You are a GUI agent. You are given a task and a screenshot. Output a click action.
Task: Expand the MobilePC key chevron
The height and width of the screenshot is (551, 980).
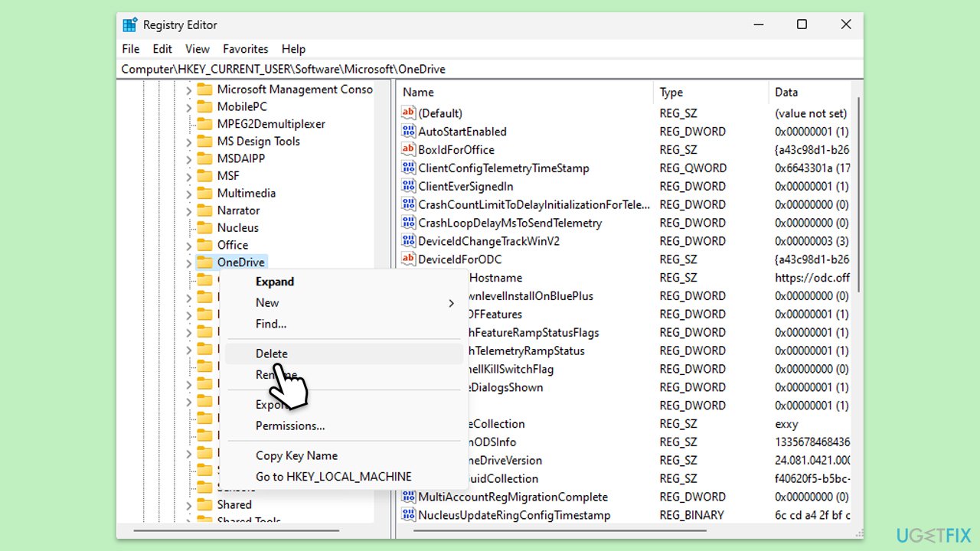tap(188, 106)
